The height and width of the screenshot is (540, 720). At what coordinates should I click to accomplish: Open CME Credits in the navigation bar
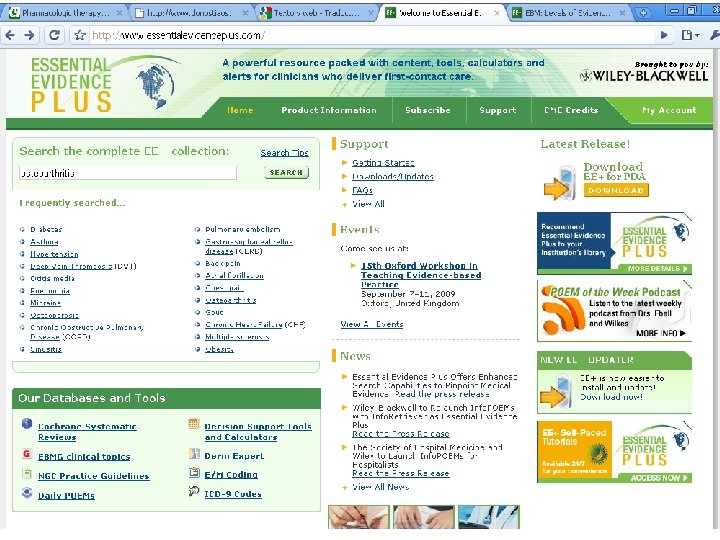[571, 110]
